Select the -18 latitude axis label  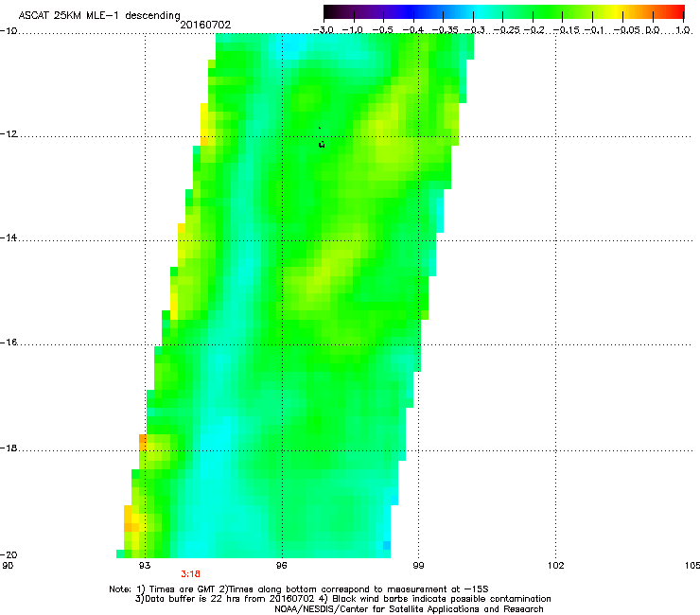coord(9,448)
